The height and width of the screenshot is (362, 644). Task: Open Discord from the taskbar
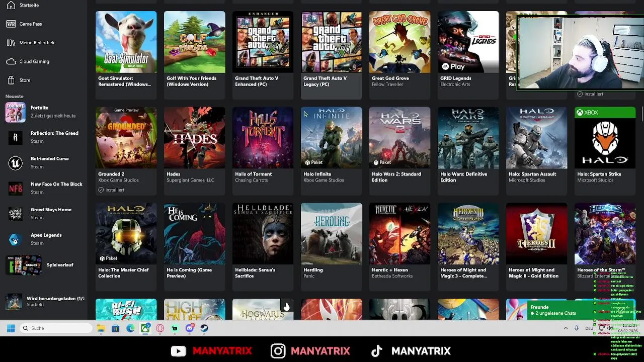[190, 328]
